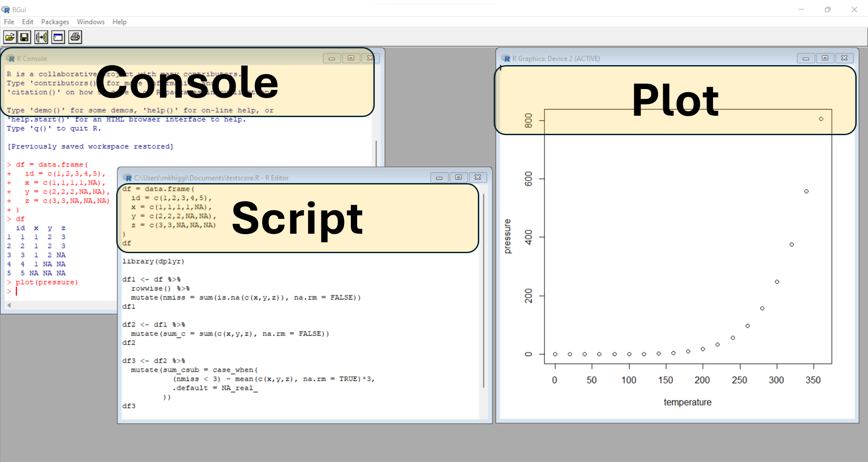Click the Print toolbar icon

[75, 37]
